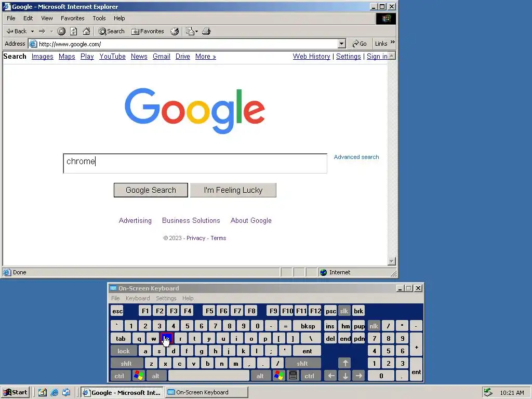532x399 pixels.
Task: Open the YouTube link on Google
Action: pos(112,56)
